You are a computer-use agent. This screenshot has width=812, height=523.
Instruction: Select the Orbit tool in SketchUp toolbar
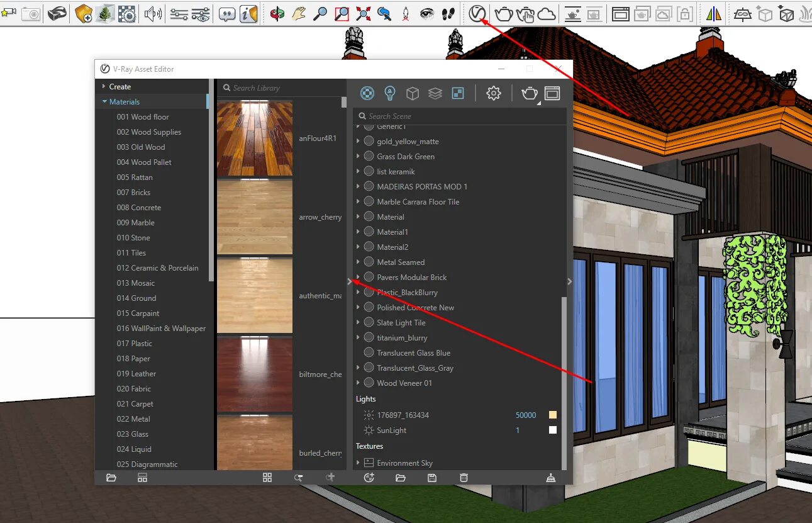pyautogui.click(x=279, y=14)
